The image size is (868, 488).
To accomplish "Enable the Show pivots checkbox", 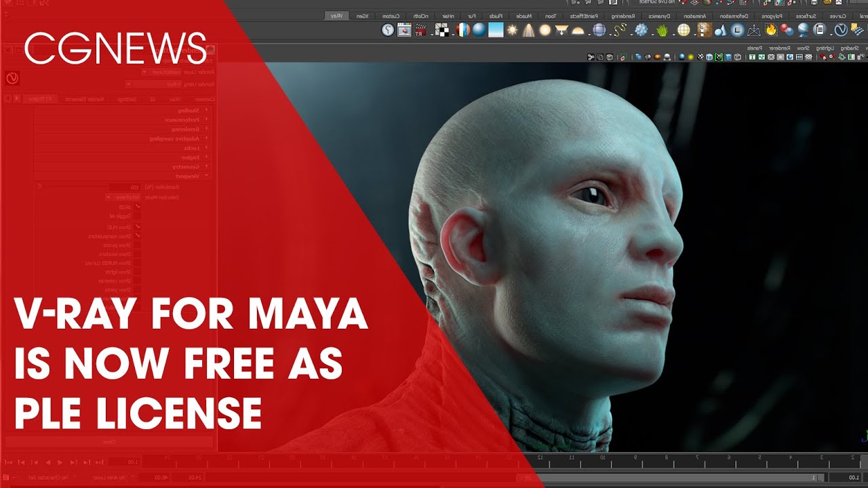I will point(137,245).
